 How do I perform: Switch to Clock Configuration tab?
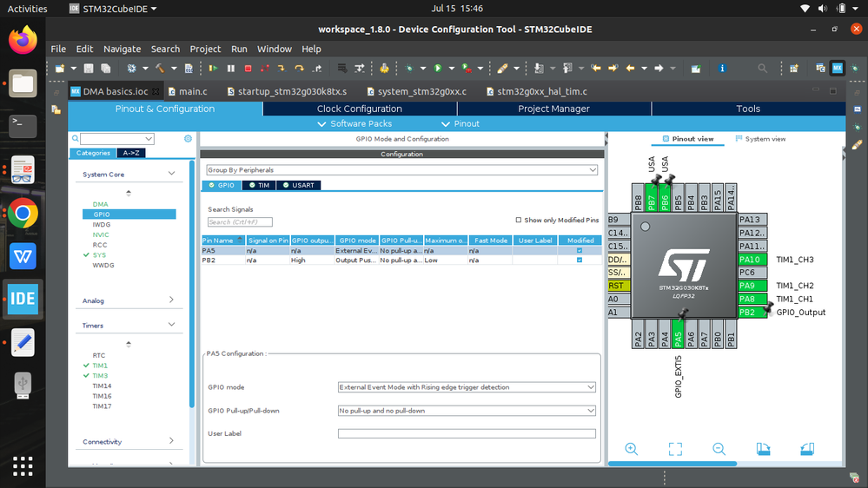(x=360, y=109)
